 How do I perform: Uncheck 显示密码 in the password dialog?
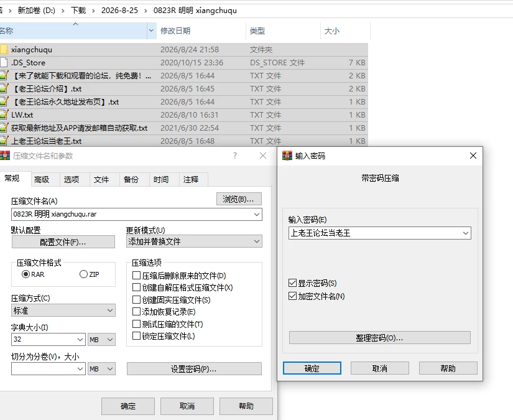pyautogui.click(x=292, y=283)
